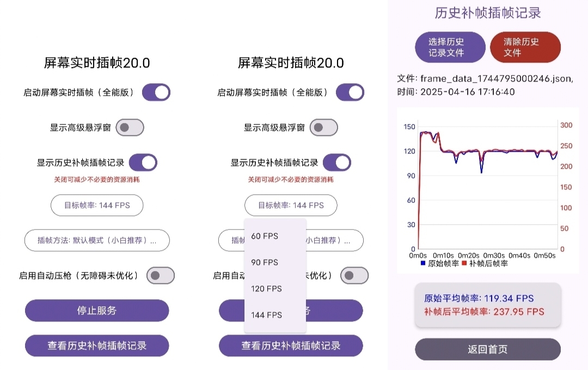Toggle 启动屏幕实时插帧 switch in middle panel
The height and width of the screenshot is (370, 588).
[350, 92]
